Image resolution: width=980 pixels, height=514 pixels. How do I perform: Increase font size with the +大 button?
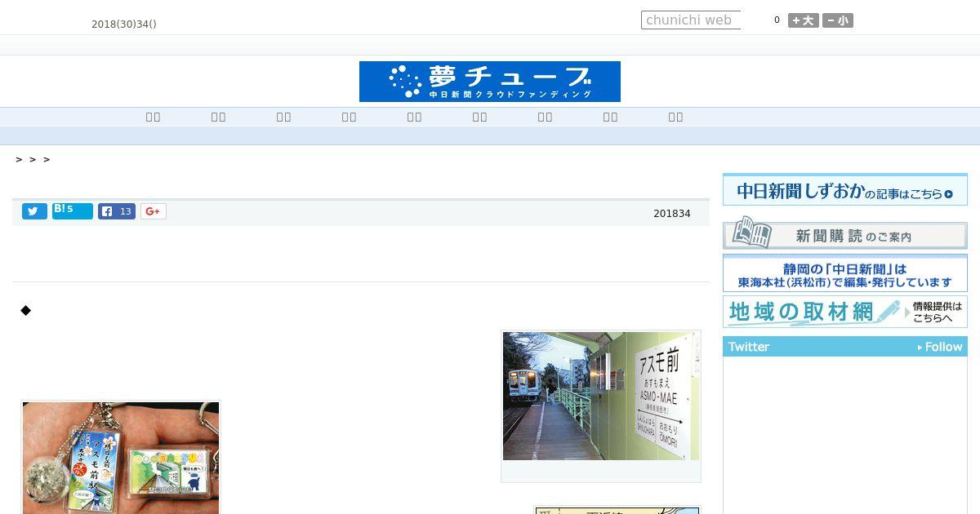point(804,20)
